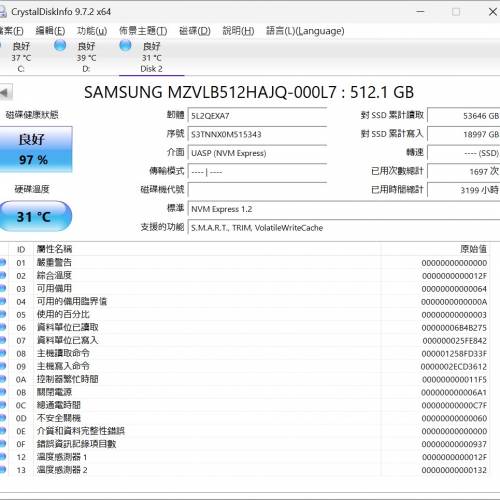
Task: Click the interface field UASP (NVM Express)
Action: pos(257,153)
